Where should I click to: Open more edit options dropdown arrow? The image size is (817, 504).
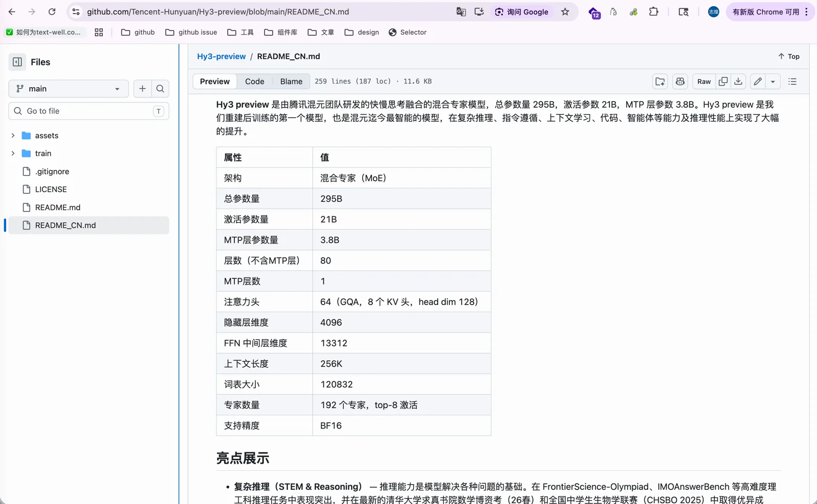[x=773, y=82]
